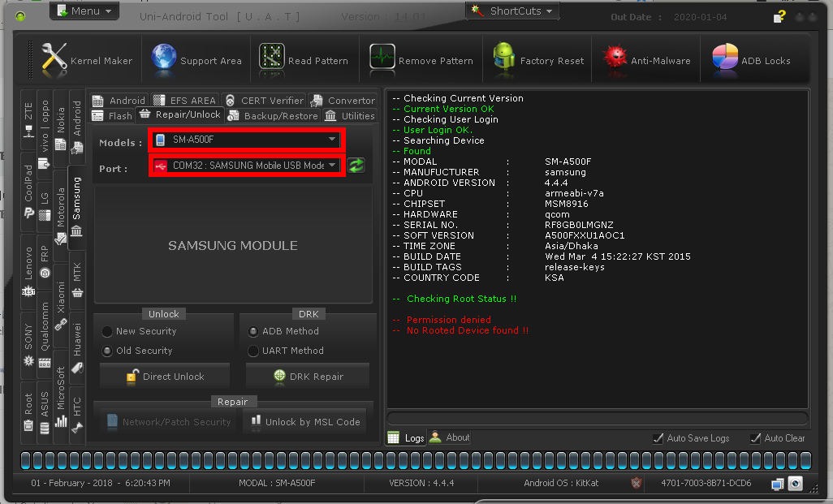Start the Factory Reset tool
833x504 pixels.
pyautogui.click(x=538, y=61)
